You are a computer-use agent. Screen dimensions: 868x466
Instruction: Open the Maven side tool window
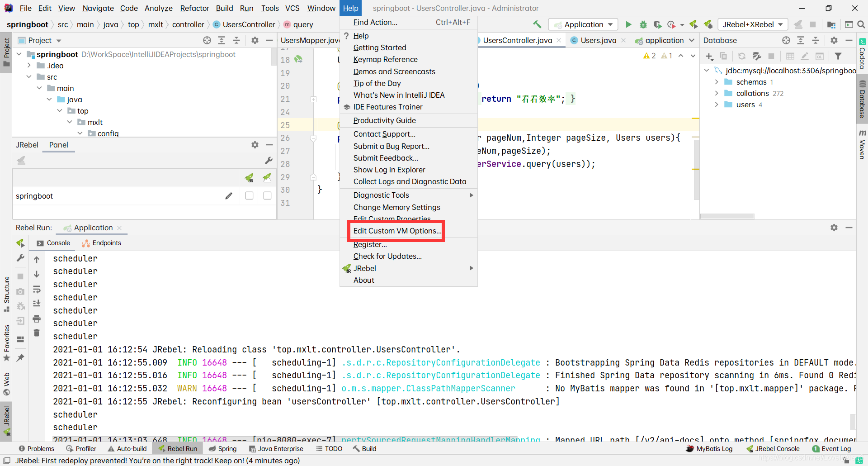[x=862, y=144]
